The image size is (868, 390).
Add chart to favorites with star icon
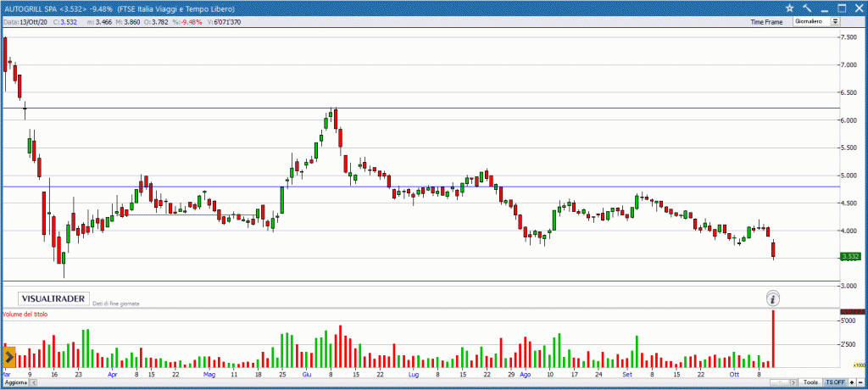(790, 8)
